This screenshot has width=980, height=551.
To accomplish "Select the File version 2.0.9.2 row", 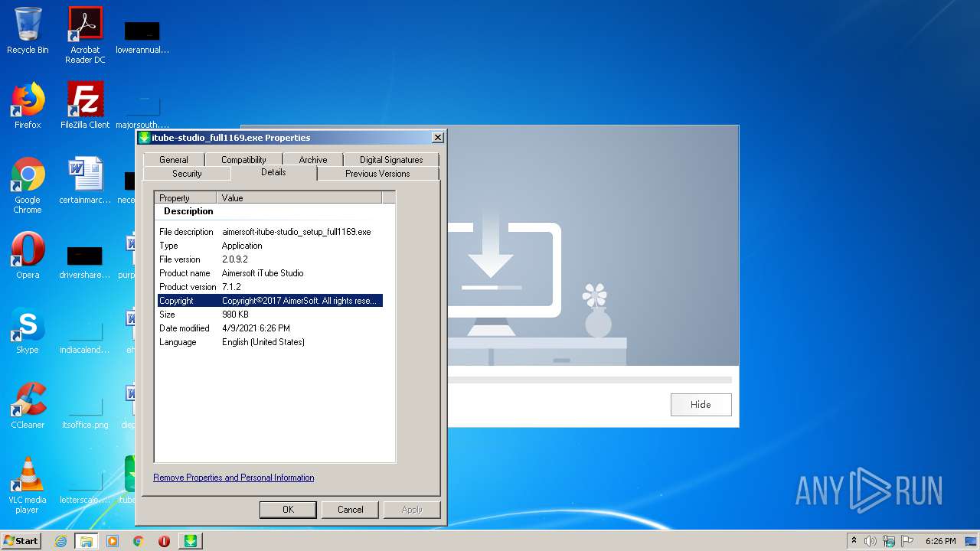I will [x=269, y=259].
